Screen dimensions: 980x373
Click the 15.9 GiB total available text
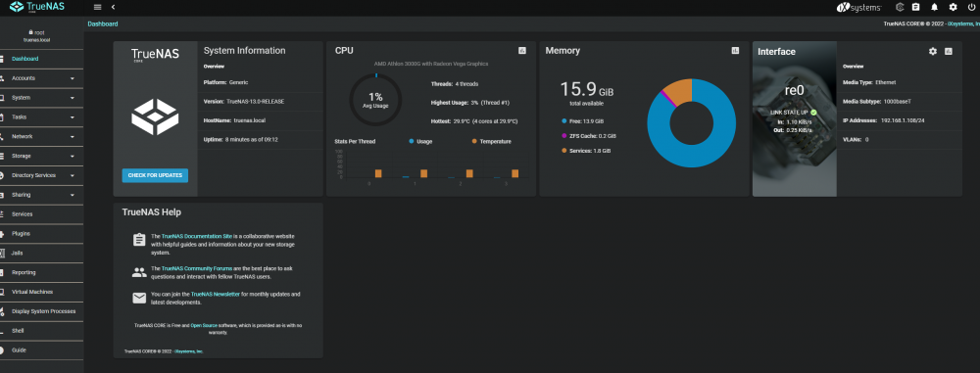click(586, 94)
